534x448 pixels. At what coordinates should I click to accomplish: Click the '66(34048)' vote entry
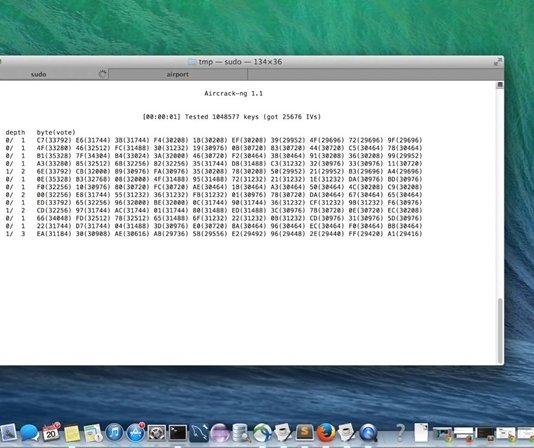(54, 218)
